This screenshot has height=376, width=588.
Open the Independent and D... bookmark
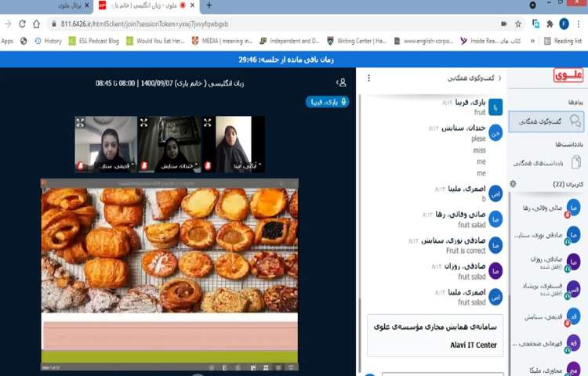290,42
